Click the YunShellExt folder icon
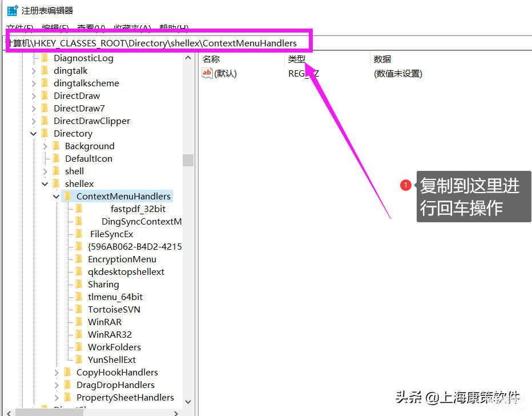This screenshot has height=416, width=532. pos(79,359)
